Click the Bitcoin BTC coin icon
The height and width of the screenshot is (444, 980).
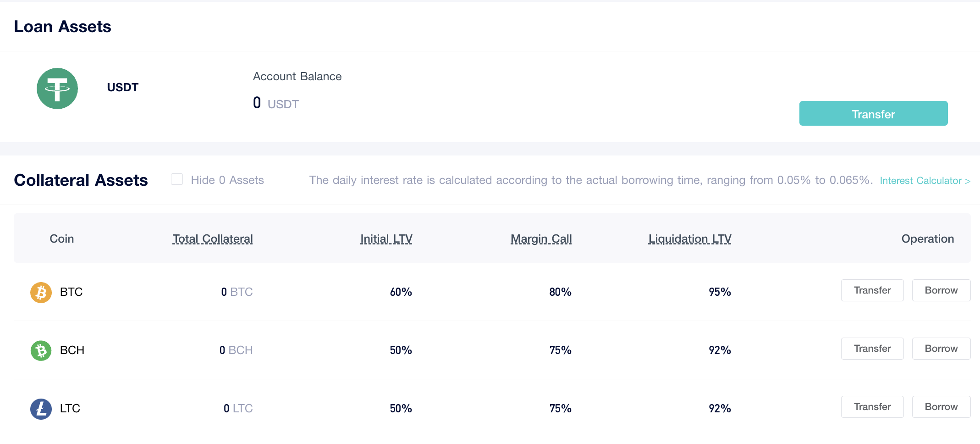click(41, 292)
